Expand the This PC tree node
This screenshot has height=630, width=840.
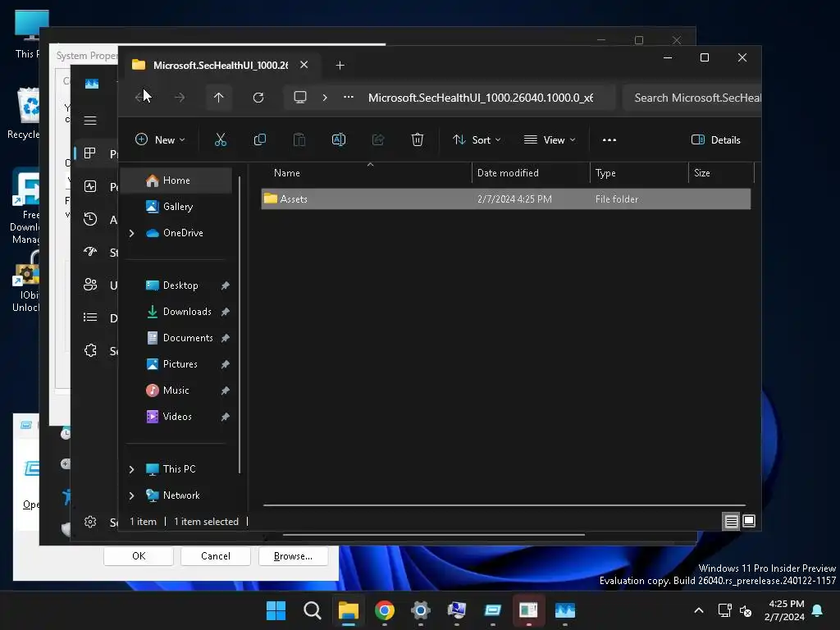tap(132, 469)
